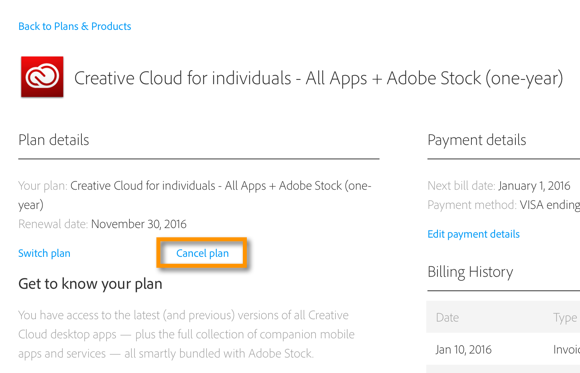The width and height of the screenshot is (580, 373).
Task: Go back to Plans & Products
Action: [x=75, y=26]
